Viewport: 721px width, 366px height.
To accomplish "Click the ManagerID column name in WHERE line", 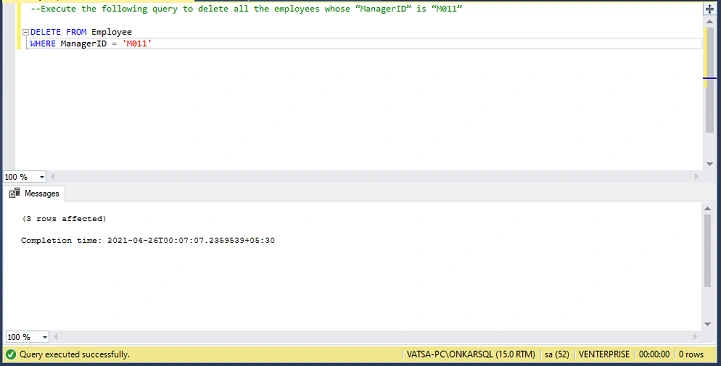I will pos(84,44).
